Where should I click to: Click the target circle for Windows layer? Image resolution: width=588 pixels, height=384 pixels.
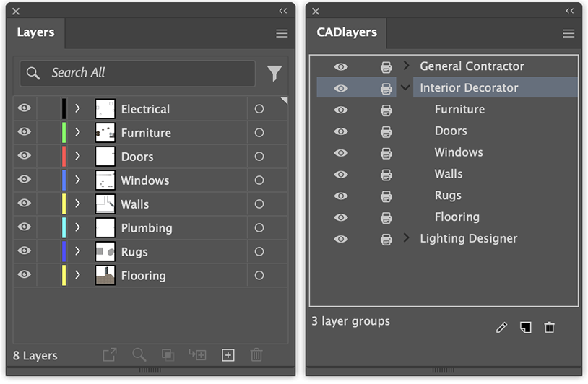coord(259,180)
